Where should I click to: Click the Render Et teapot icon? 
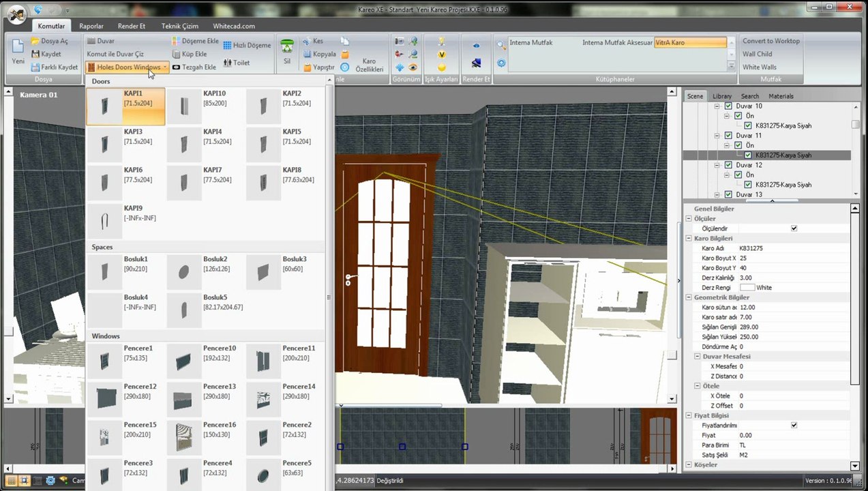477,63
